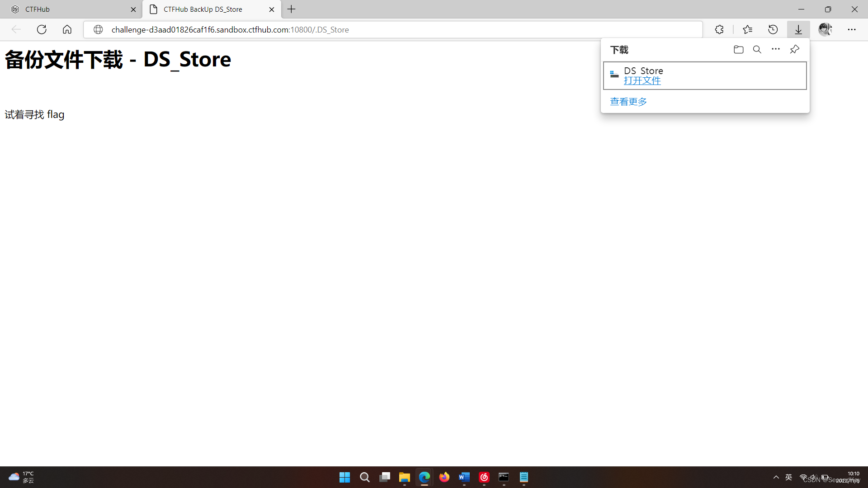
Task: Open browser extensions icon
Action: click(720, 29)
